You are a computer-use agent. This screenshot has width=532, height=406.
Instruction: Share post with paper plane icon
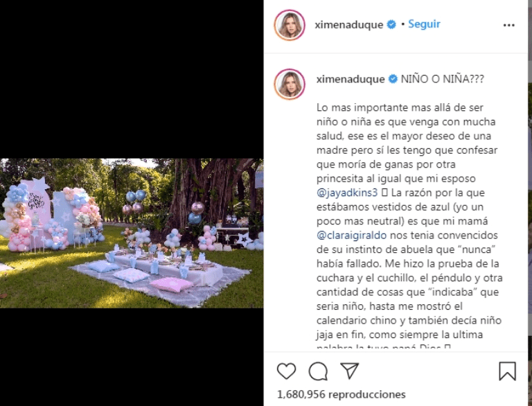coord(349,371)
